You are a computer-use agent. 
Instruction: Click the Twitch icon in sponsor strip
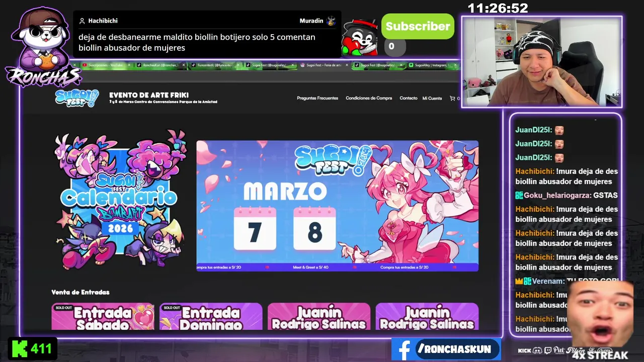(548, 350)
